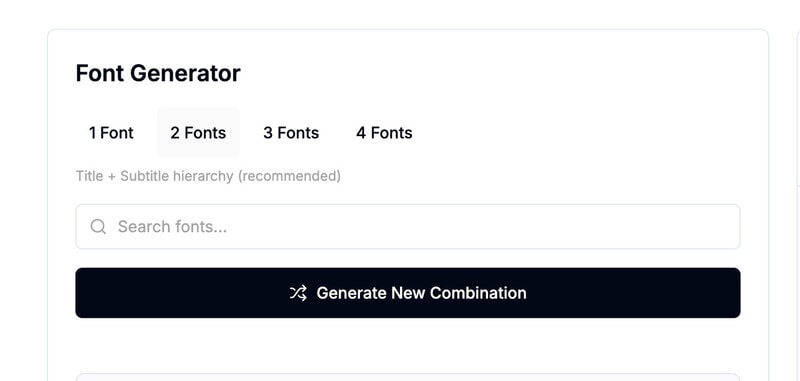Click Generate New Combination button

pos(408,293)
